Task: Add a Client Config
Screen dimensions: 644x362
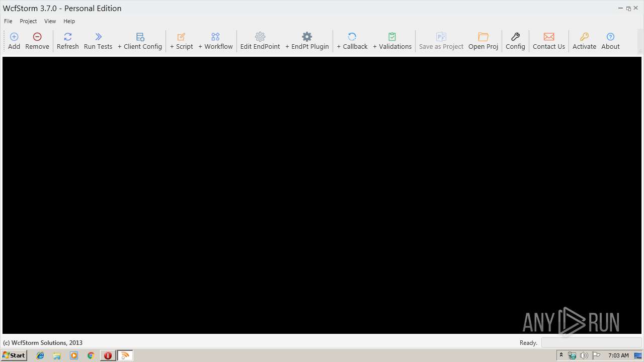Action: 140,41
